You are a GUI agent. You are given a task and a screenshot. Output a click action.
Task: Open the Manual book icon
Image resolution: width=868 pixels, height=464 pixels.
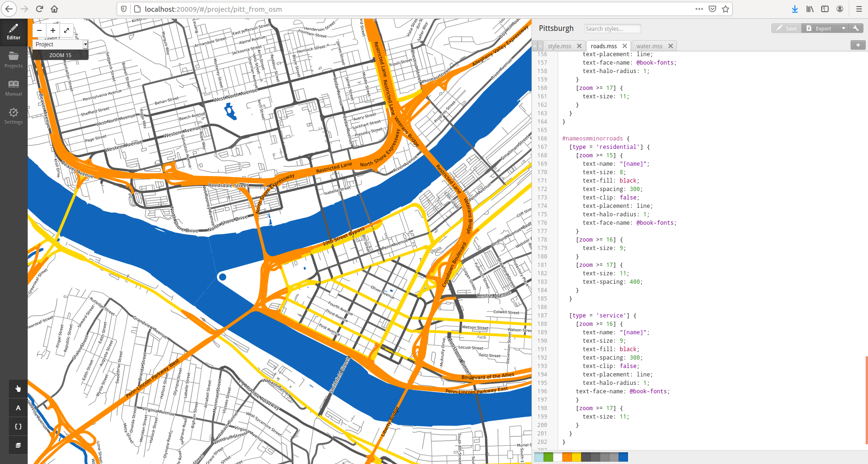pos(14,88)
